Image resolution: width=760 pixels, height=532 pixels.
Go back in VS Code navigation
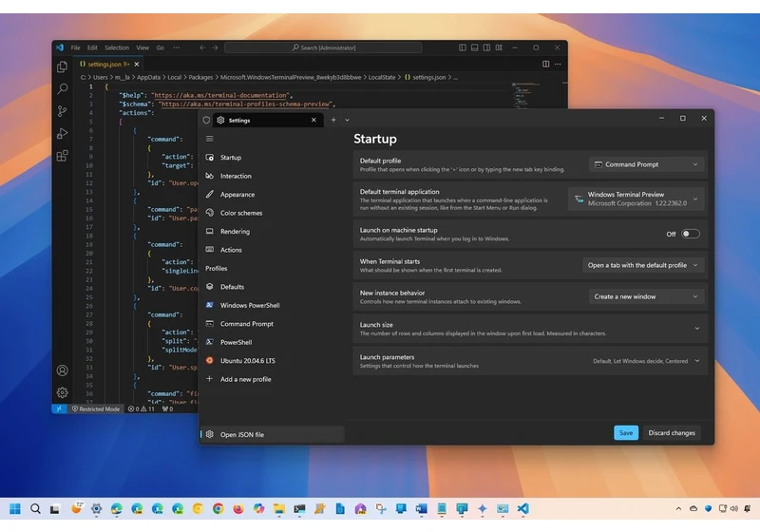click(202, 47)
